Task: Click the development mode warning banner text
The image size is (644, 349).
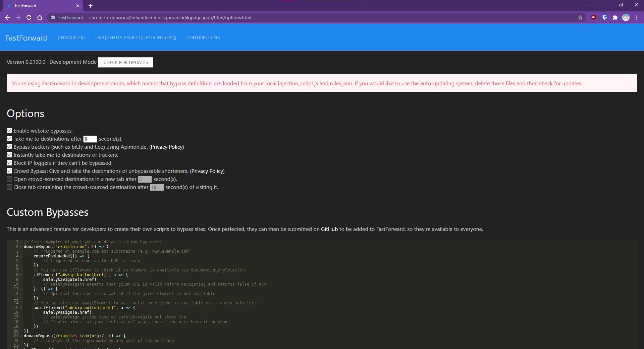Action: [297, 83]
